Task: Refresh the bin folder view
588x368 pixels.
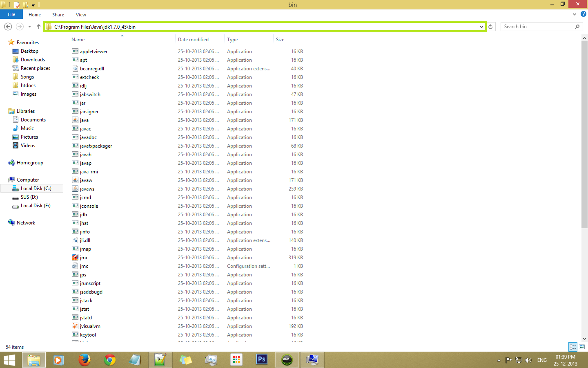Action: 490,27
